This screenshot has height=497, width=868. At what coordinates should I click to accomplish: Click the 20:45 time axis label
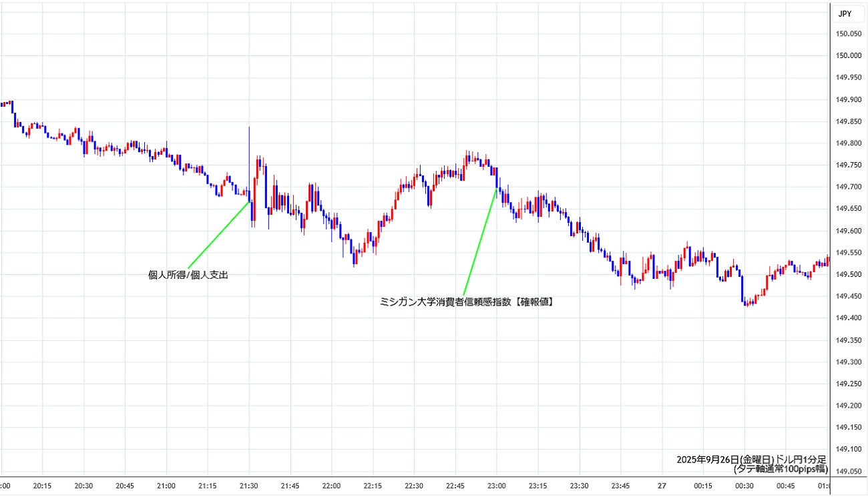(125, 487)
